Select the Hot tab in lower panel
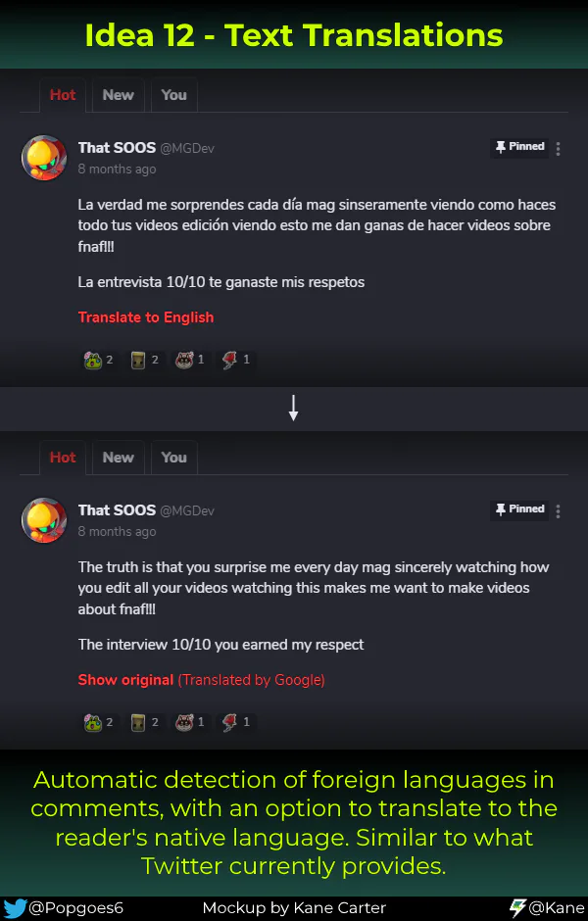Image resolution: width=588 pixels, height=921 pixels. click(x=63, y=457)
